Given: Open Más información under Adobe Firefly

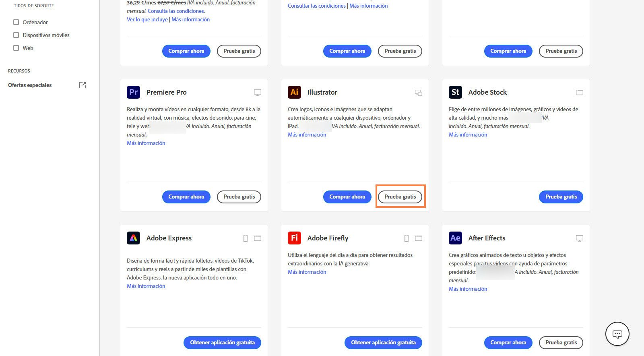Looking at the screenshot, I should [307, 272].
